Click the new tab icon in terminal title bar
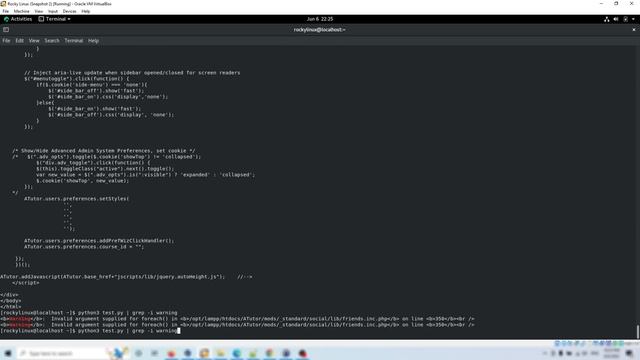Viewport: 640px width, 360px height. pyautogui.click(x=6, y=29)
